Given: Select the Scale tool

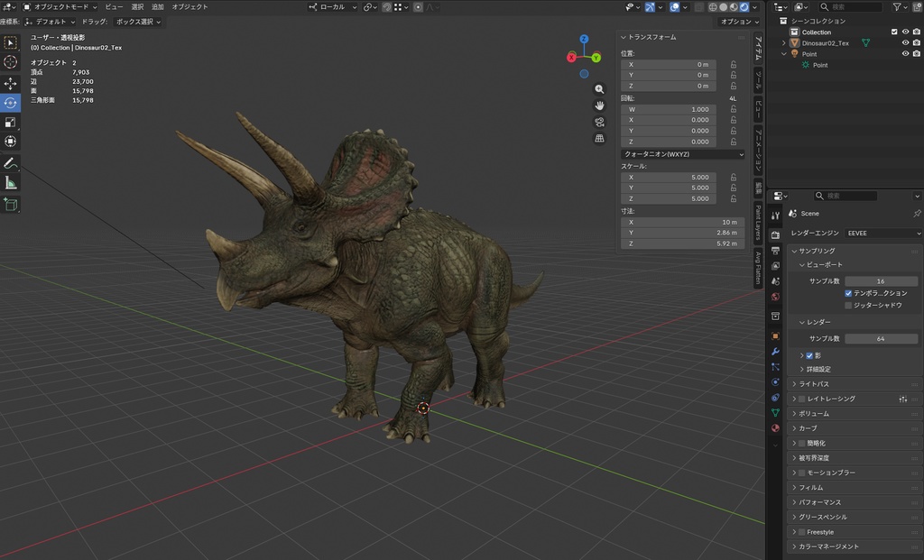Looking at the screenshot, I should pyautogui.click(x=11, y=122).
